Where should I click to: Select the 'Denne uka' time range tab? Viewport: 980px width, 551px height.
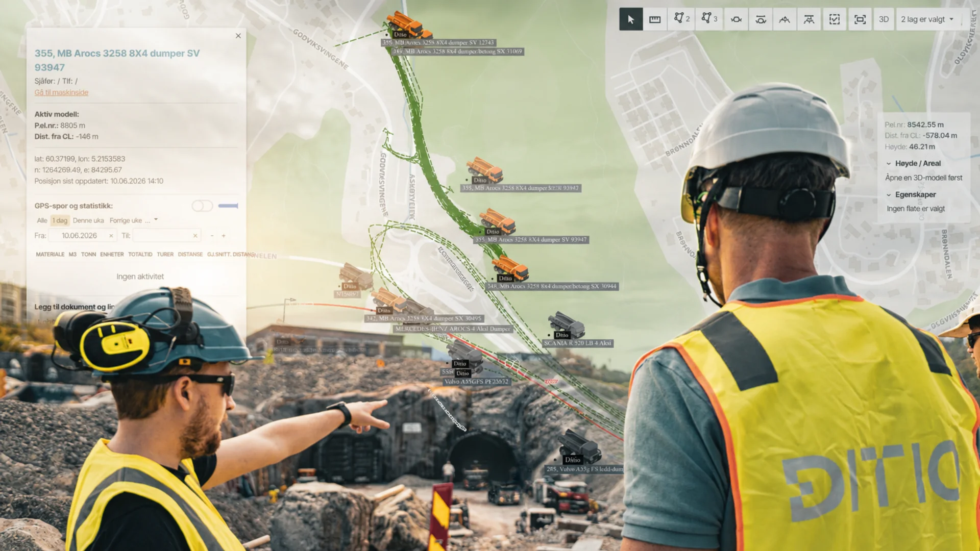click(x=88, y=220)
